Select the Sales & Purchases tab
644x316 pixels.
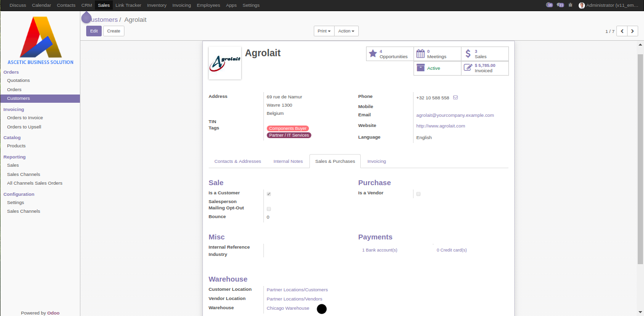click(335, 161)
